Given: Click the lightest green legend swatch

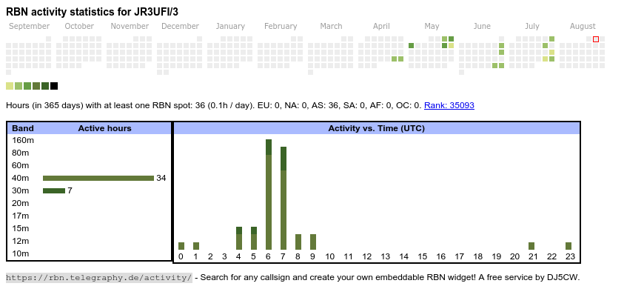Looking at the screenshot, I should click(x=10, y=86).
